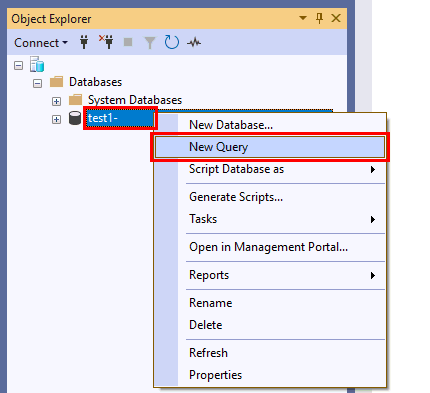The image size is (430, 393).
Task: Collapse the Databases folder node
Action: [x=37, y=83]
